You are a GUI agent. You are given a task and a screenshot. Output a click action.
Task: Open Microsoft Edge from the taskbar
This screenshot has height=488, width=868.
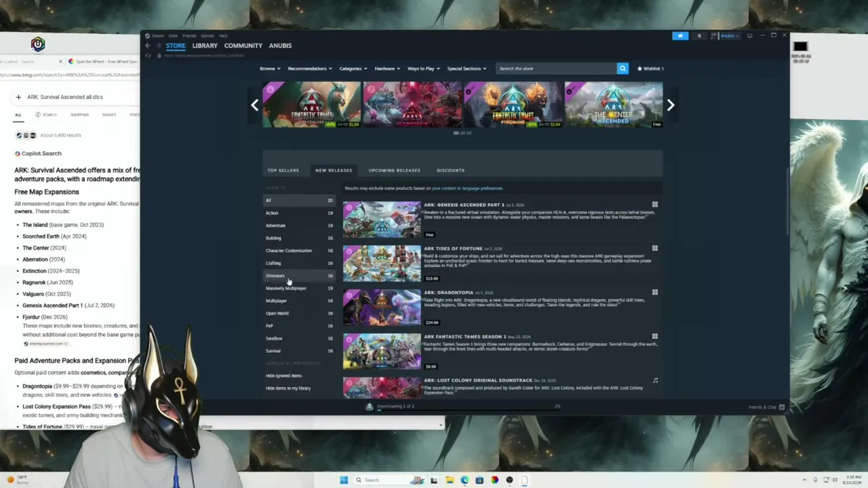tap(465, 480)
